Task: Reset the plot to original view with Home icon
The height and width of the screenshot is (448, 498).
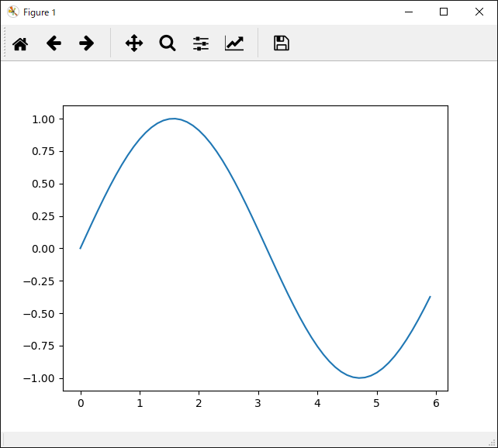Action: (x=20, y=43)
